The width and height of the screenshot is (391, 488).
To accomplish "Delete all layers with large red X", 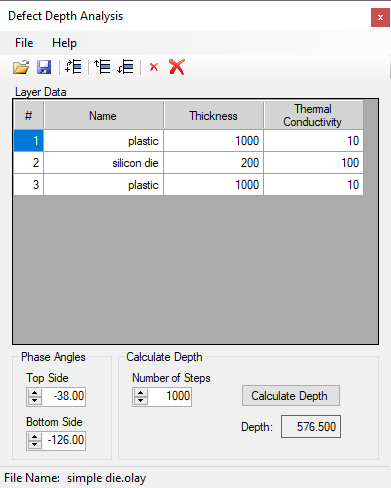I will (177, 67).
